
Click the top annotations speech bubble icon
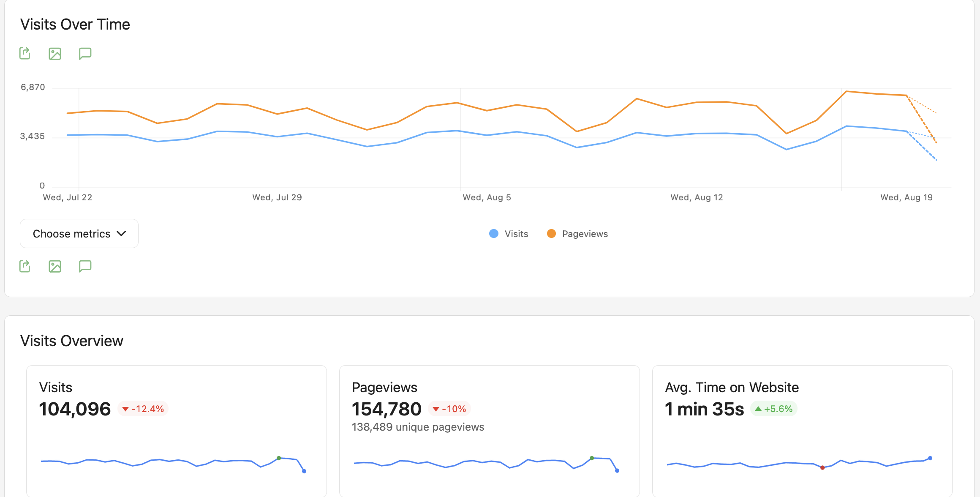coord(85,54)
